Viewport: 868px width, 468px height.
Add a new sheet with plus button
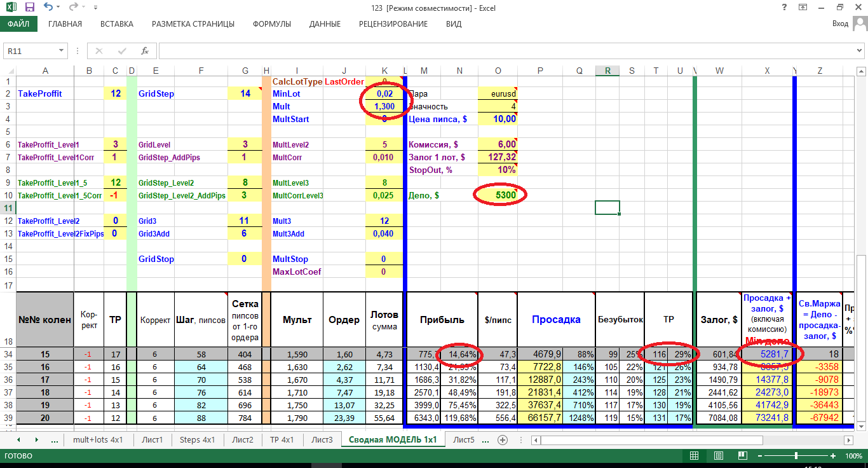[502, 439]
